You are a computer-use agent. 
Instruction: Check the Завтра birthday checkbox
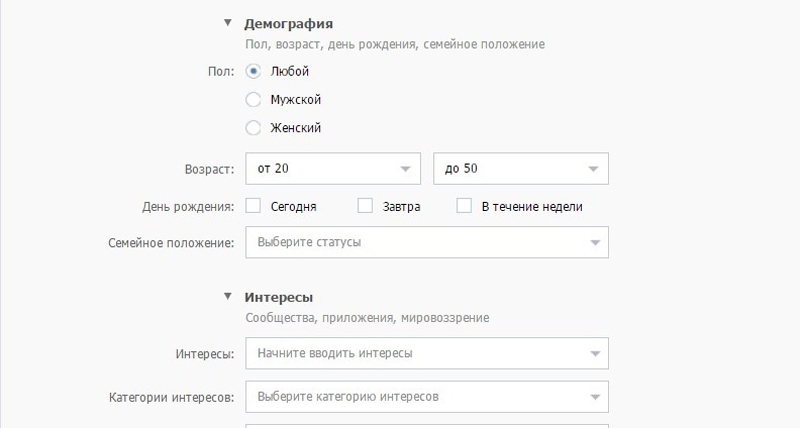[x=365, y=206]
